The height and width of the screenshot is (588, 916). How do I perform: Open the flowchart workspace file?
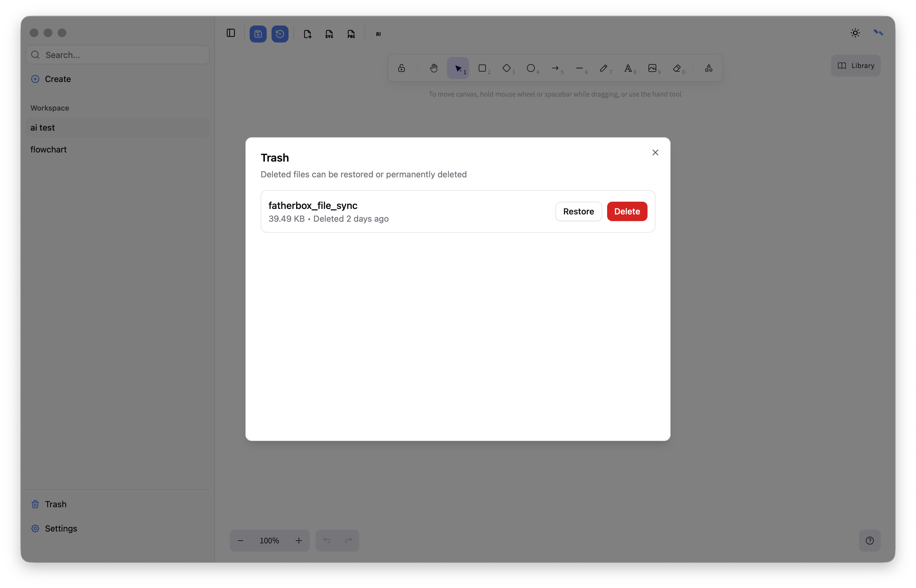point(118,150)
